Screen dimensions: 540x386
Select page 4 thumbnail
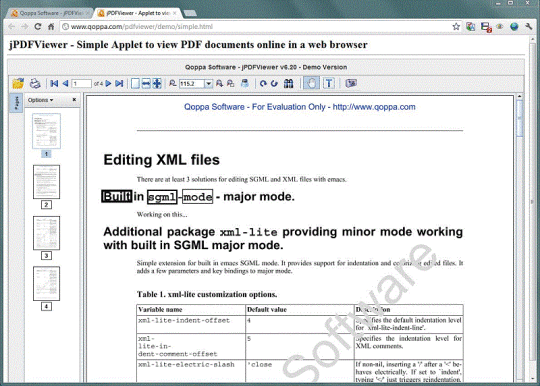(x=46, y=283)
